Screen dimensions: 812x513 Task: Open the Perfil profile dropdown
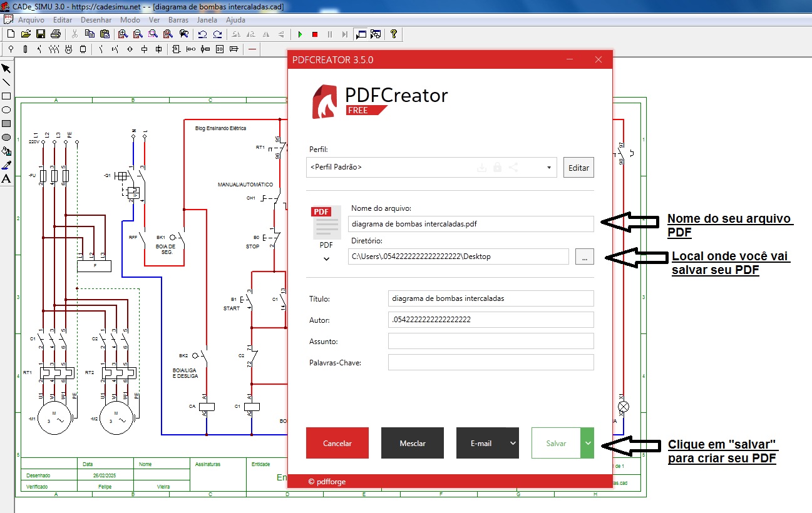click(548, 167)
